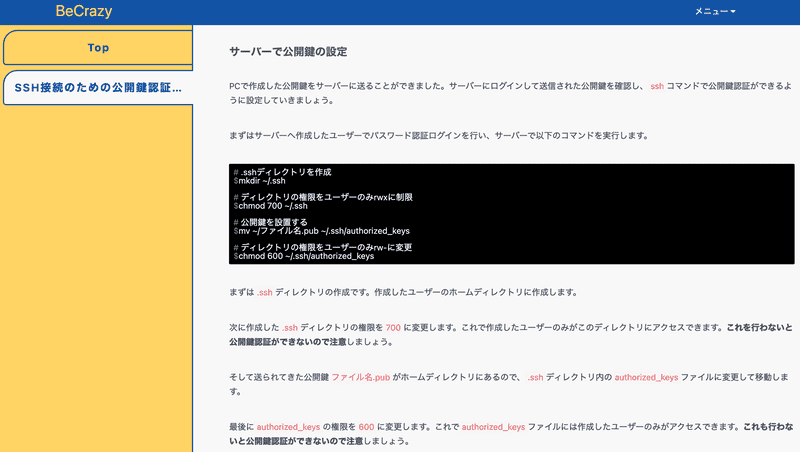Click the red 700 value in text

coord(393,328)
